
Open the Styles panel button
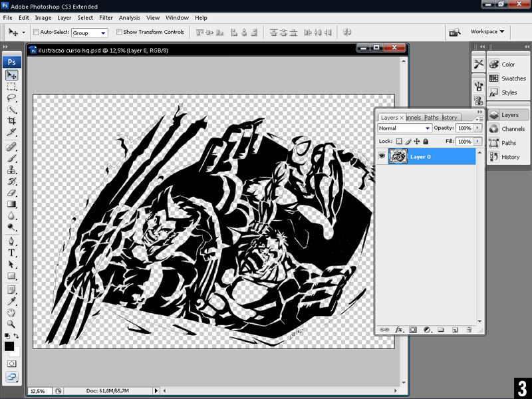tap(509, 92)
